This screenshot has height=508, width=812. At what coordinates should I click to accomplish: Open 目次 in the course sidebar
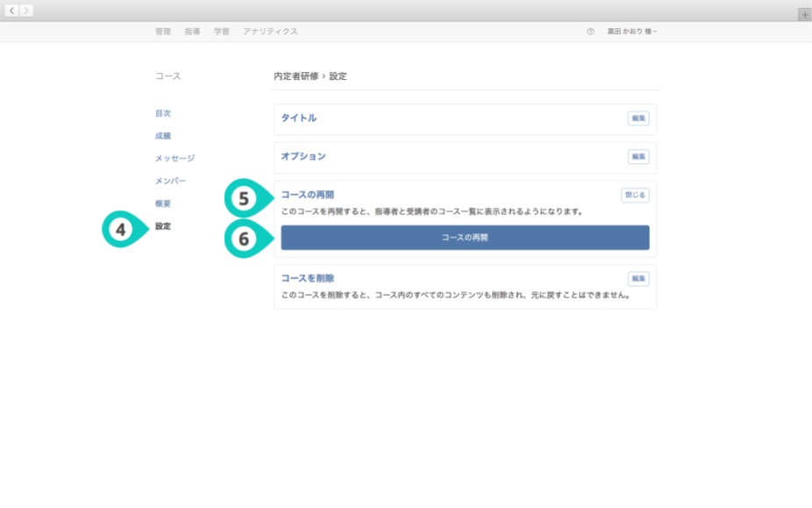coord(163,113)
